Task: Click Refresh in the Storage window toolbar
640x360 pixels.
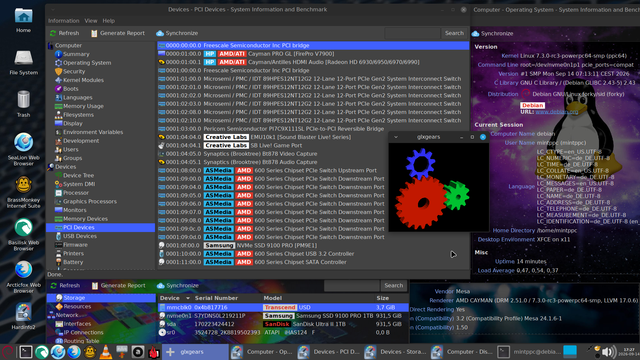Action: [x=65, y=286]
